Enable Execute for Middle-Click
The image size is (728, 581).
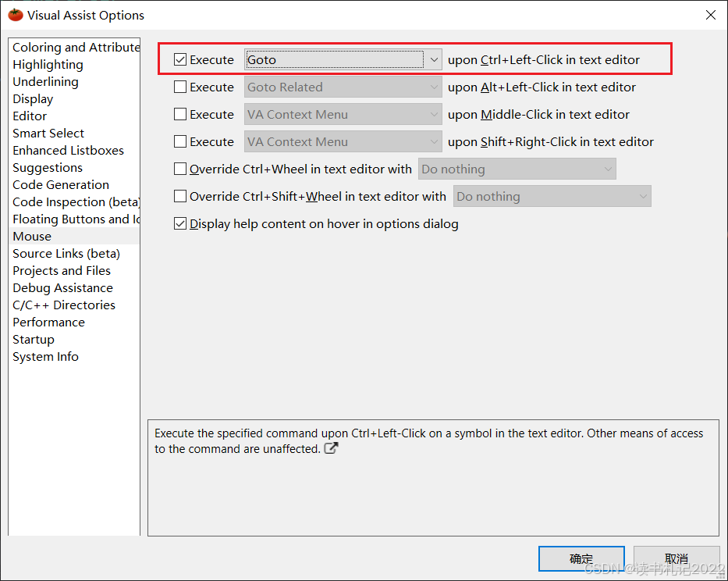[180, 114]
